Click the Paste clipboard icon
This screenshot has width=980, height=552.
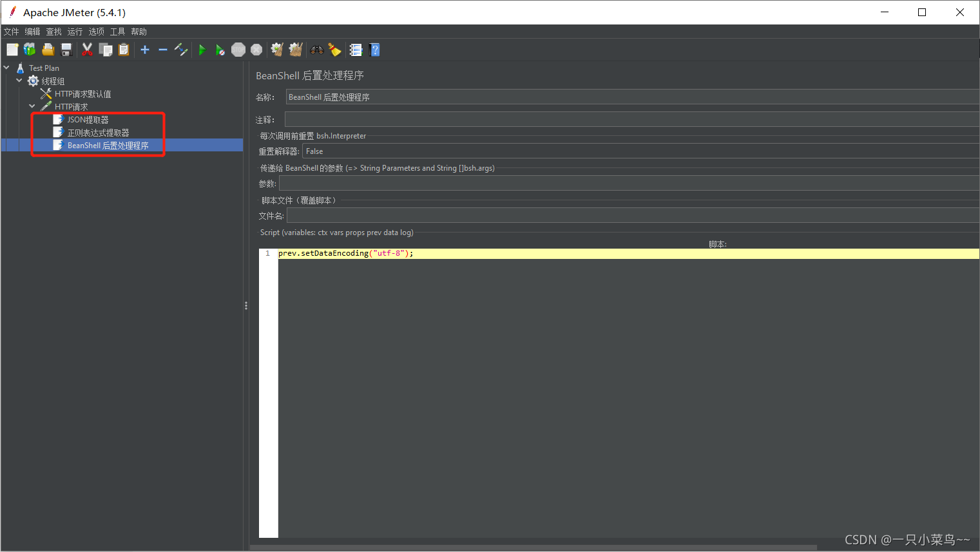[x=124, y=50]
